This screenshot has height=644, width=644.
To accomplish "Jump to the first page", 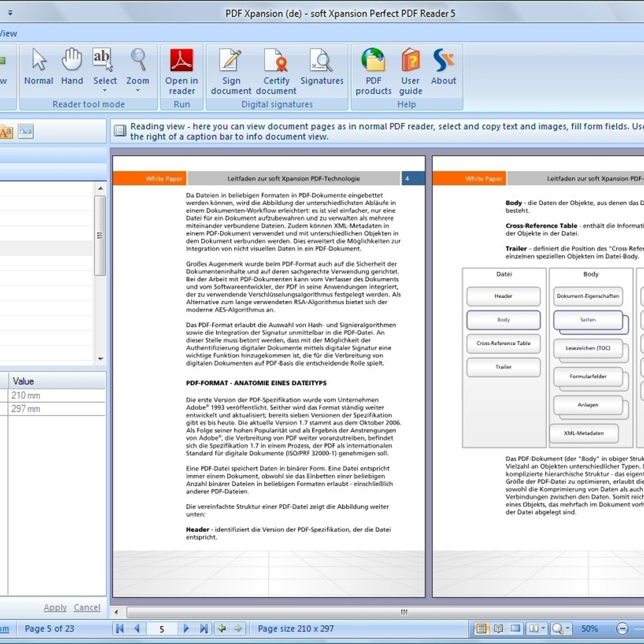I will pyautogui.click(x=120, y=628).
